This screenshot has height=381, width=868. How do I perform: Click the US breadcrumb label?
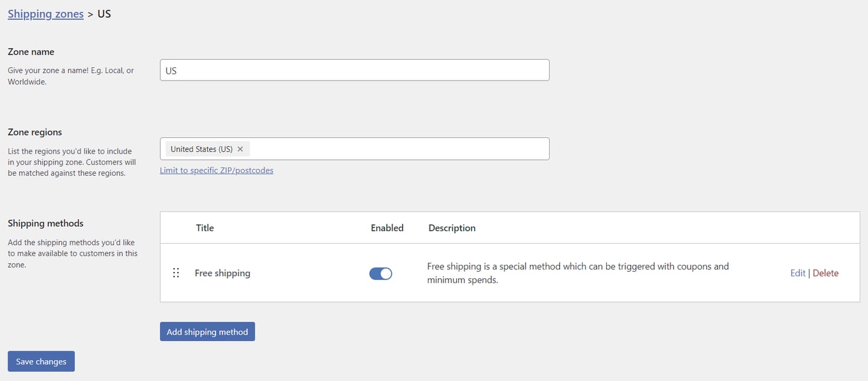point(104,13)
